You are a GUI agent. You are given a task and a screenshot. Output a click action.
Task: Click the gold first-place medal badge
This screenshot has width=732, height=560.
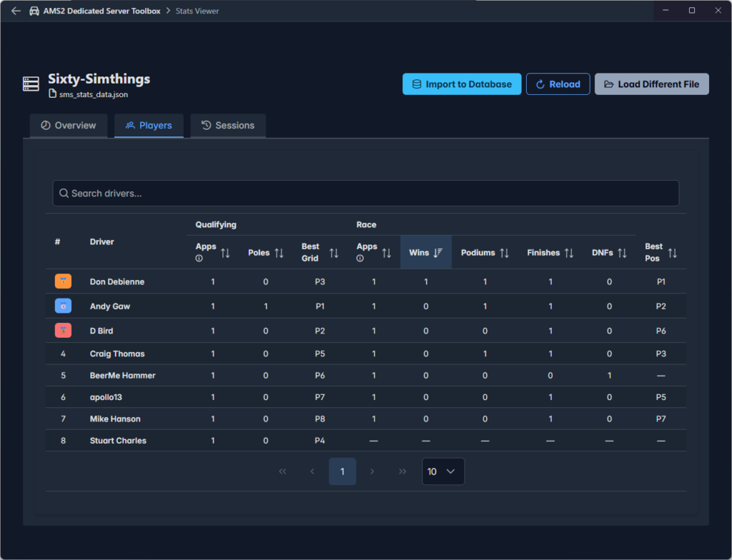tap(63, 281)
